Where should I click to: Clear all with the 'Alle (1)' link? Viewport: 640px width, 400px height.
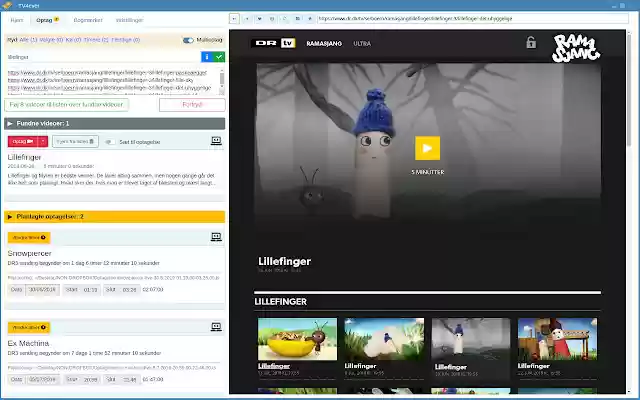pos(28,40)
